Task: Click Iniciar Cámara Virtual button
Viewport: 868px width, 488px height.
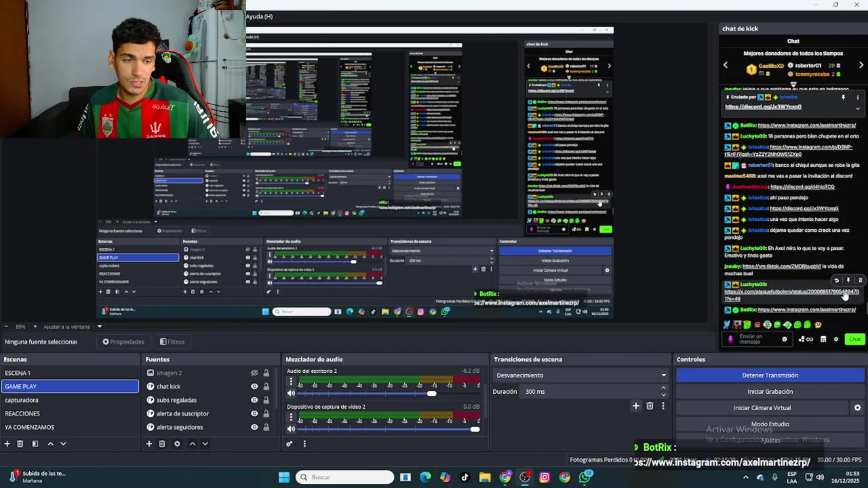Action: coord(762,408)
